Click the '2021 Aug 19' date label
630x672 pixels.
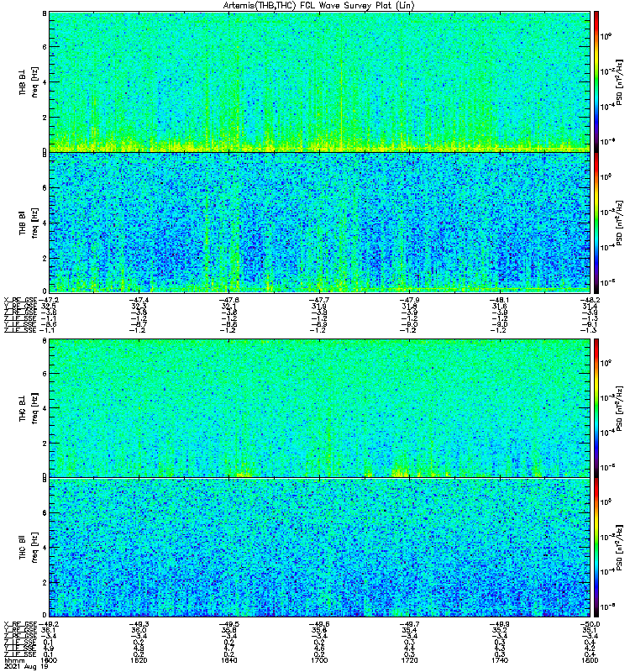26,667
